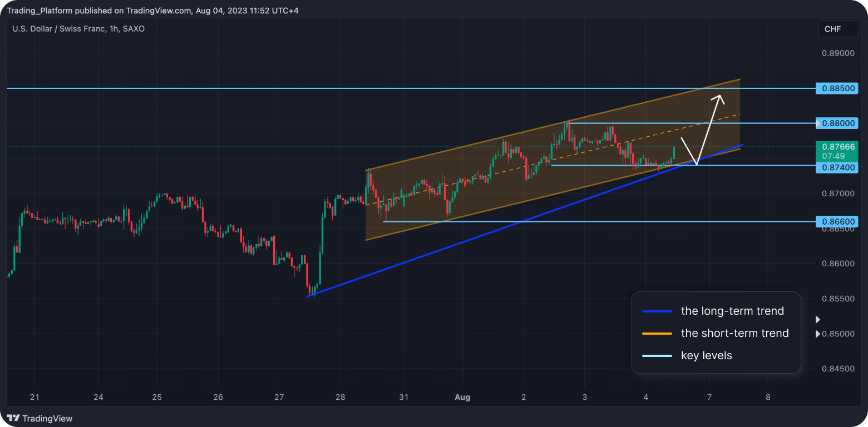868x427 pixels.
Task: Click the light blue key levels legend swatch
Action: point(657,356)
